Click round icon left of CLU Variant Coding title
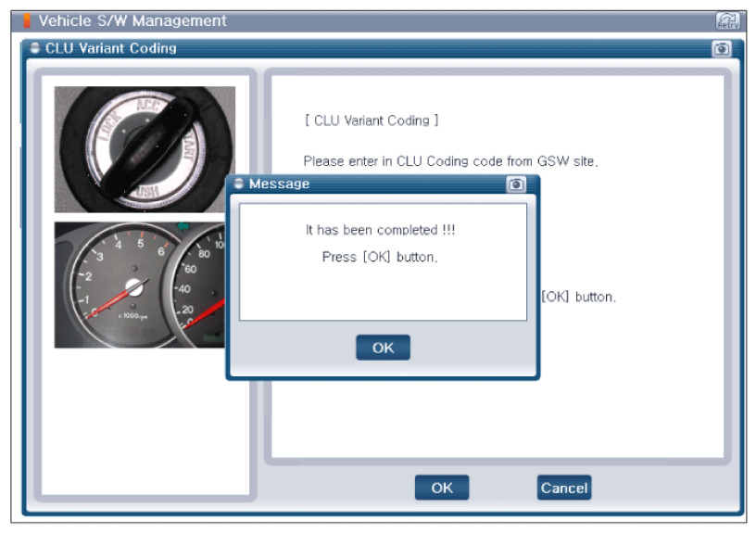This screenshot has height=533, width=756. click(x=35, y=48)
